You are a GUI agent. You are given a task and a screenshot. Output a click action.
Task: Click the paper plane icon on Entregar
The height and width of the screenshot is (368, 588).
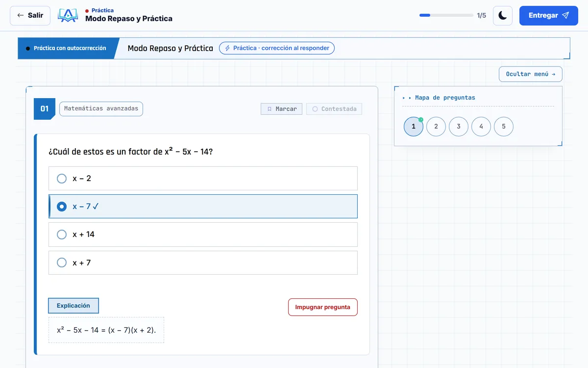point(565,16)
